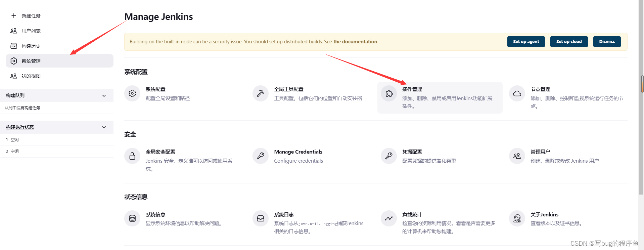Click the inbox icon for 系统日志
Viewport: 644px width, 250px height.
pos(261,218)
